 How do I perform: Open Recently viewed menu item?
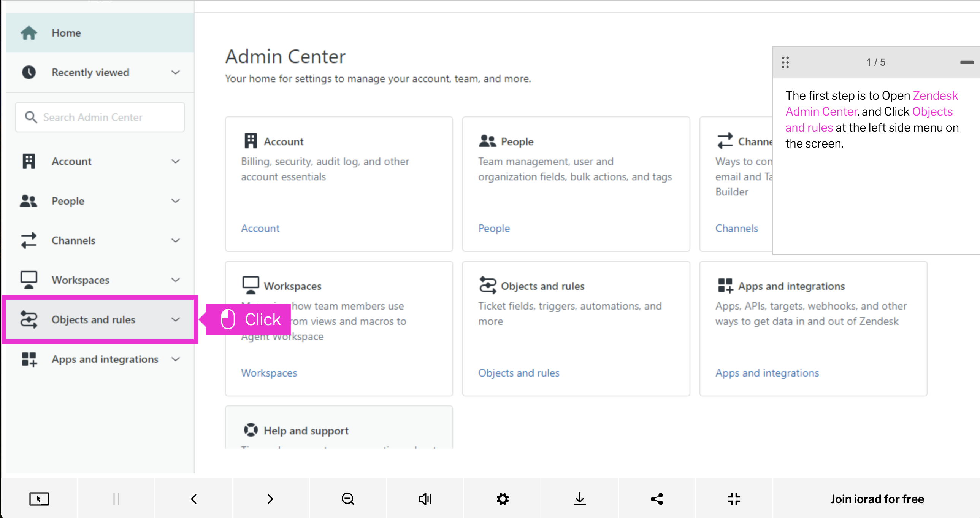[x=100, y=72]
